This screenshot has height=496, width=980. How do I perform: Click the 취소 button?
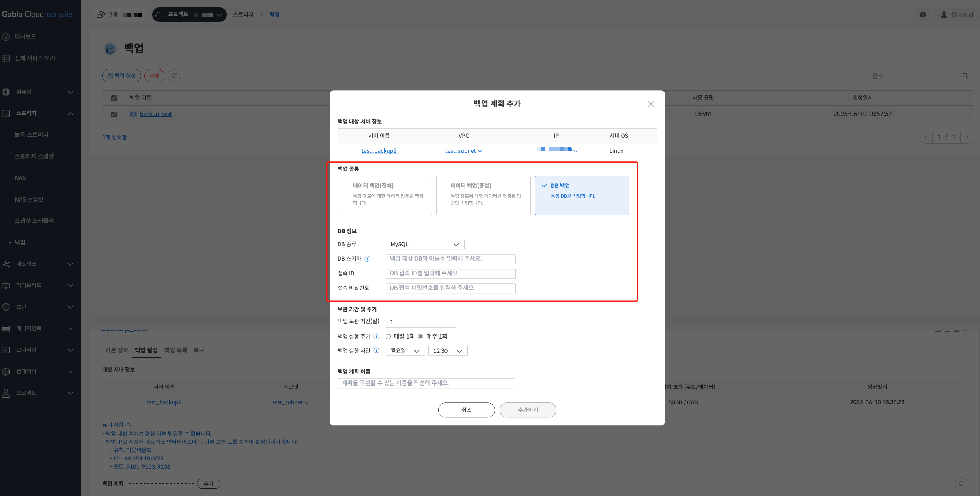tap(466, 410)
